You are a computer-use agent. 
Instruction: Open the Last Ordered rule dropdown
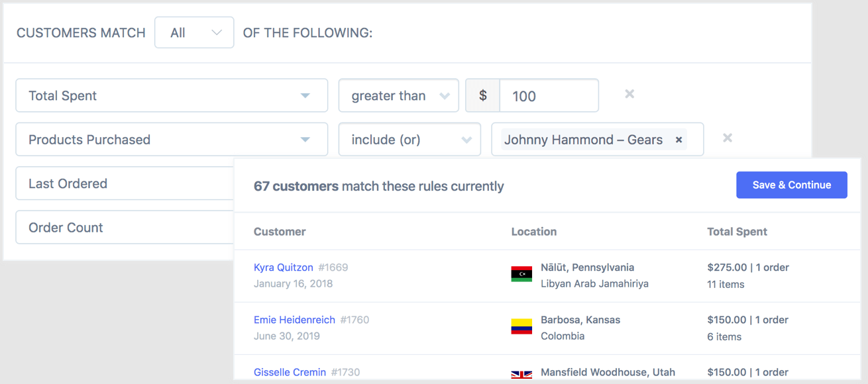pyautogui.click(x=125, y=183)
